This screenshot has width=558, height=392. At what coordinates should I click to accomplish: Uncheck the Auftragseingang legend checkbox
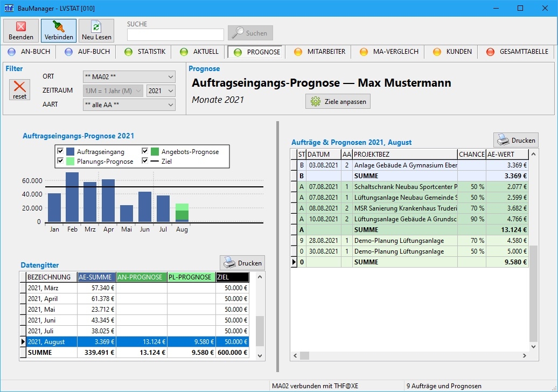pyautogui.click(x=60, y=152)
